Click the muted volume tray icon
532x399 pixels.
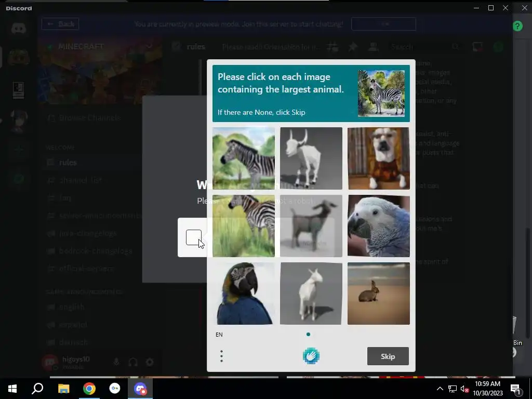465,389
